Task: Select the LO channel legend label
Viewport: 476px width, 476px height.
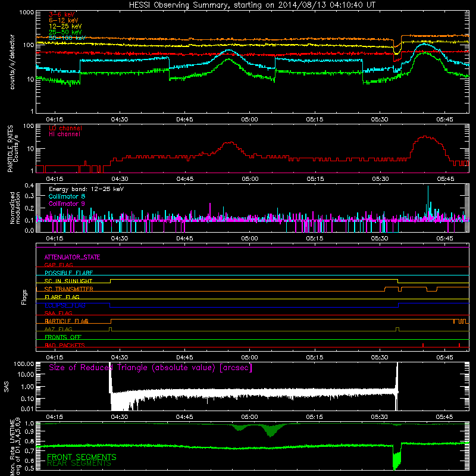Action: point(65,128)
